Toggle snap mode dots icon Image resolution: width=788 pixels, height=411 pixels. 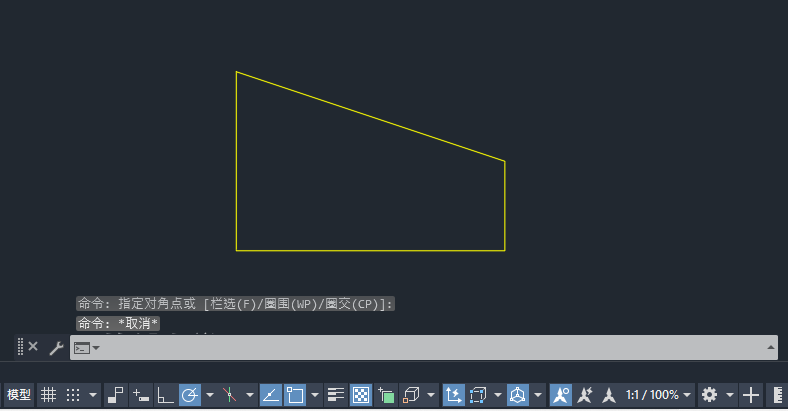[73, 395]
